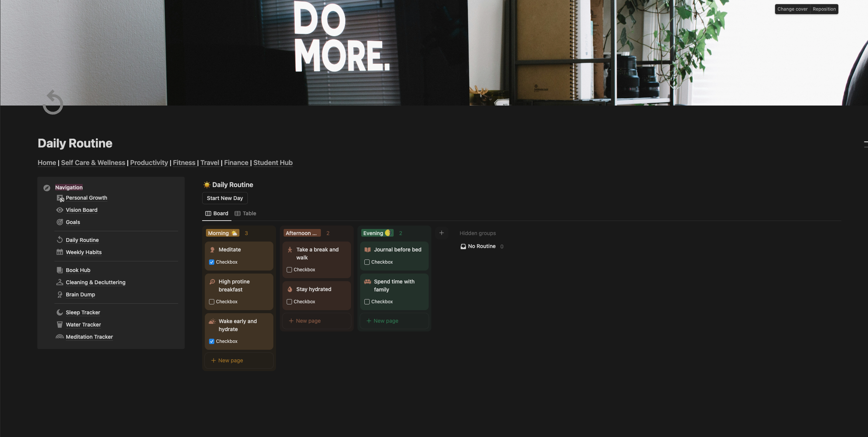Click the Weekly Habits calendar icon
Image resolution: width=868 pixels, height=437 pixels.
pos(60,252)
